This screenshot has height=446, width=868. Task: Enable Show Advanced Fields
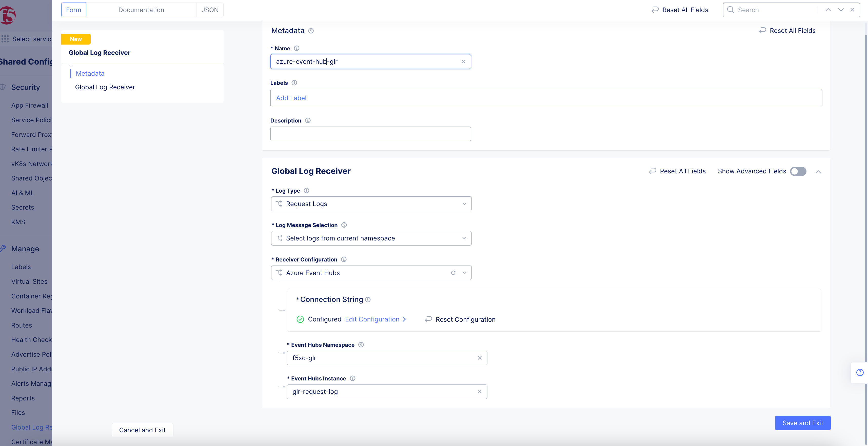click(x=798, y=171)
